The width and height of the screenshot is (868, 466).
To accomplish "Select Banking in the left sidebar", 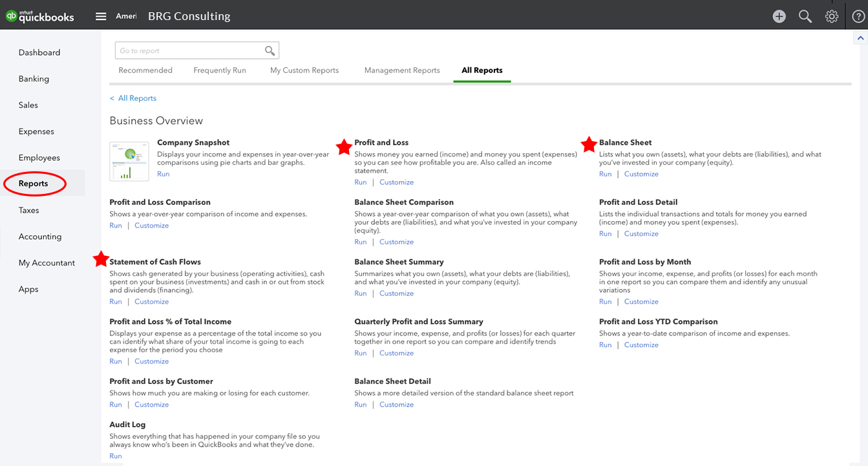I will click(34, 79).
